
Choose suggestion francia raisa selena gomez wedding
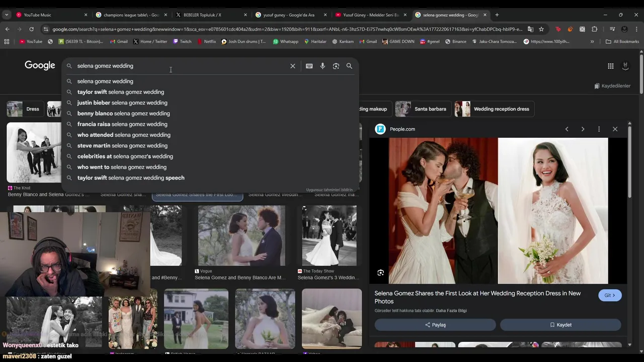pyautogui.click(x=210, y=124)
